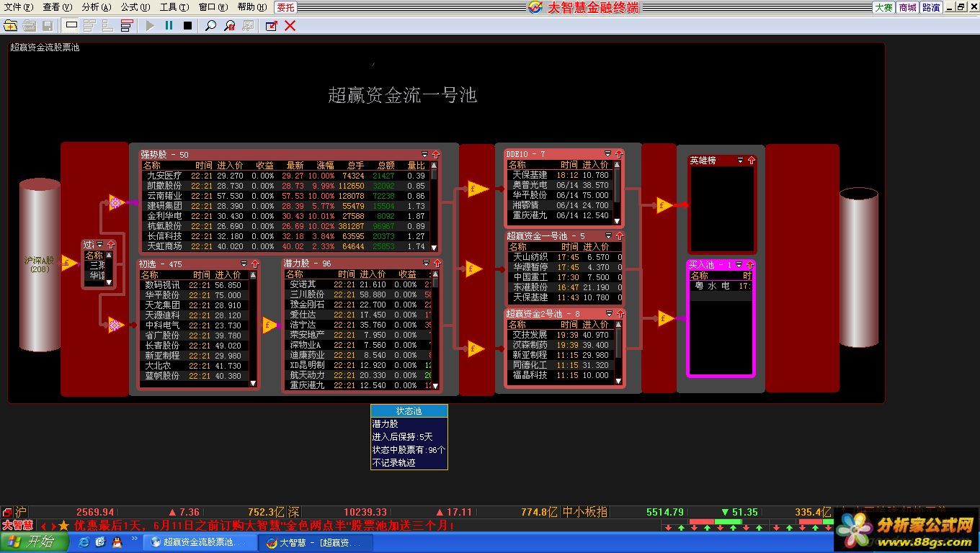Click the red X delete toolbar icon
This screenshot has height=553, width=980.
tap(290, 26)
